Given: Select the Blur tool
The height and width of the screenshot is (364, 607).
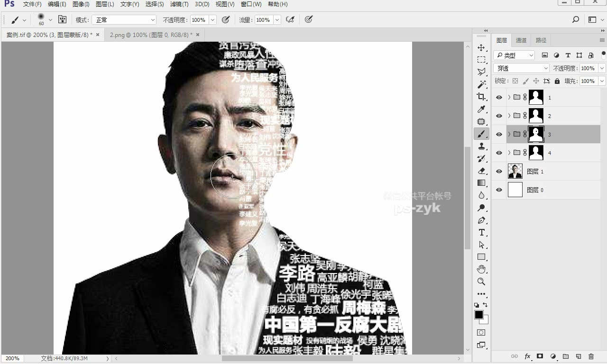Looking at the screenshot, I should point(481,195).
